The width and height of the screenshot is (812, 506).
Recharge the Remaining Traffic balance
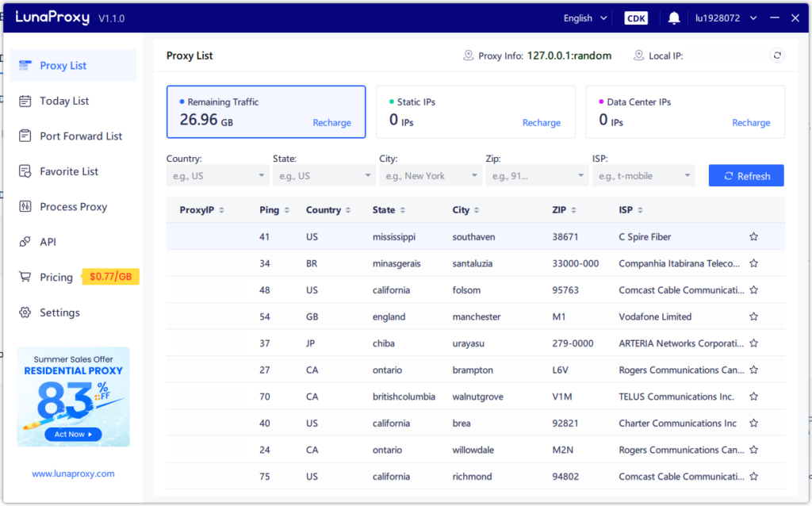point(331,123)
